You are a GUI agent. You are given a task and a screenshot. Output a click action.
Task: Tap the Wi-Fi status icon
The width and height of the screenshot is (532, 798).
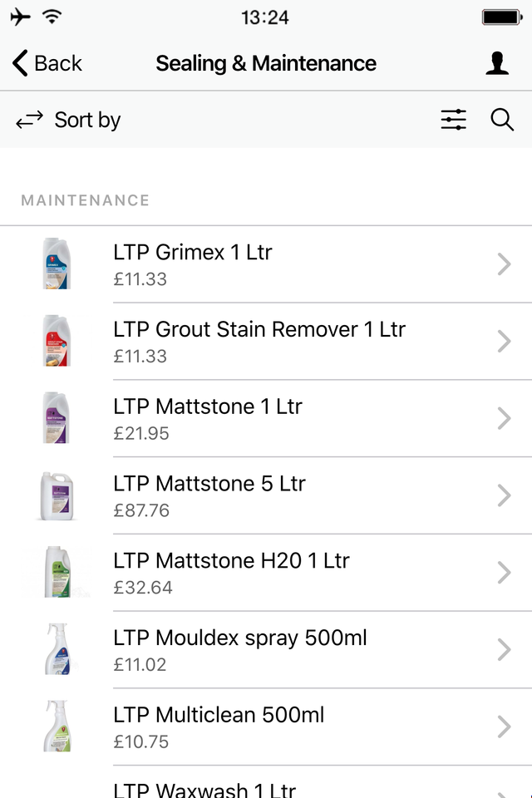click(52, 17)
